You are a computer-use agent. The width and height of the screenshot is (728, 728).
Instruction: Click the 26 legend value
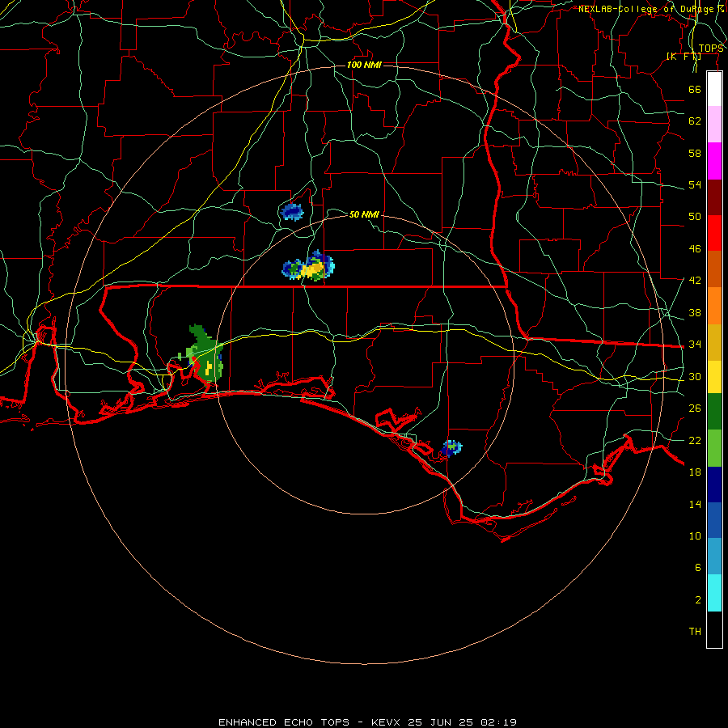[695, 408]
